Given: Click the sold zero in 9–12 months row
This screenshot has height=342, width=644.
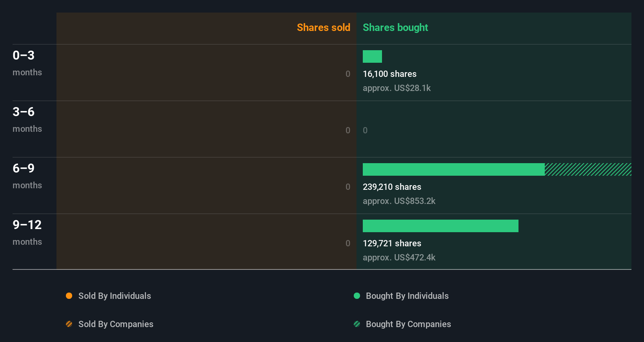Looking at the screenshot, I should click(348, 243).
